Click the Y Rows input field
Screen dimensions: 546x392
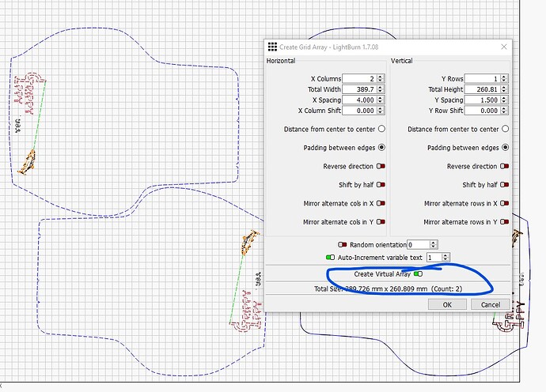(482, 78)
